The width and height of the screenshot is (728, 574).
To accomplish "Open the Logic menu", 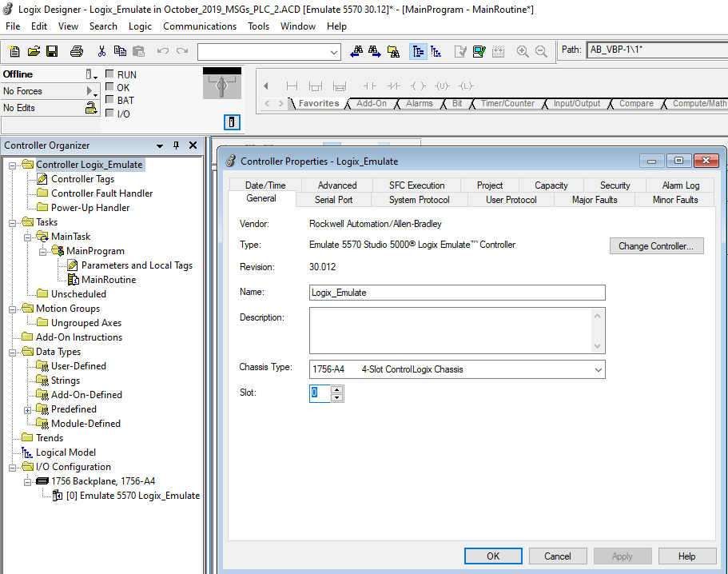I will point(140,26).
